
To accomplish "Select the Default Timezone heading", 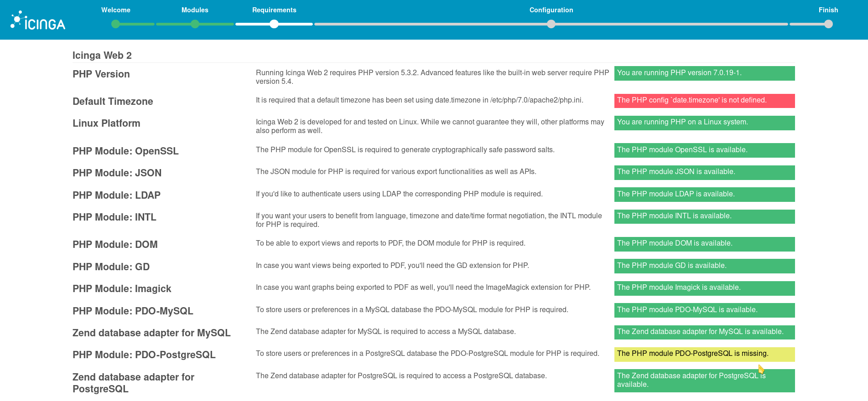I will 113,102.
